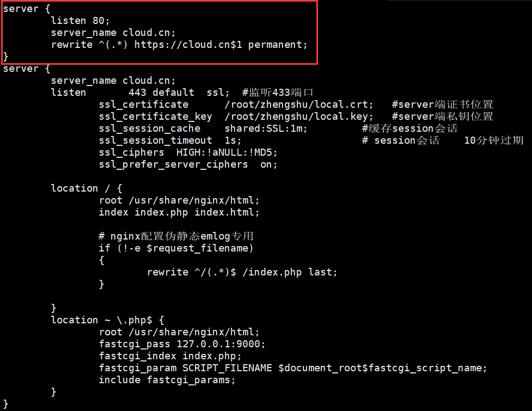Click the 'include fastcgi_params;' line
The height and width of the screenshot is (411, 532).
[167, 380]
